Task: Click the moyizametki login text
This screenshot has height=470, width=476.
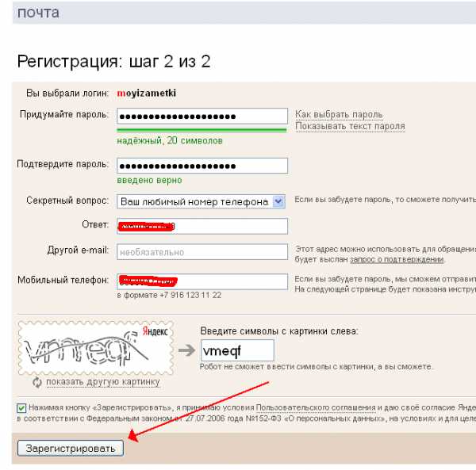Action: (146, 93)
